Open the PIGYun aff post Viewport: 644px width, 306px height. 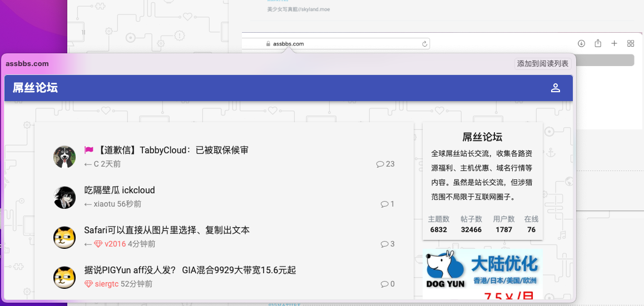190,270
